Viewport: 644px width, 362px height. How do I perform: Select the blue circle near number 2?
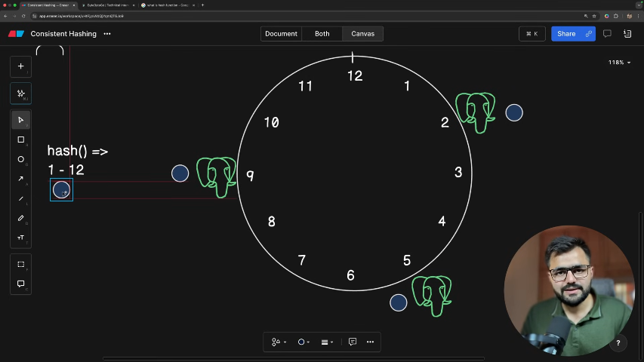pos(514,112)
